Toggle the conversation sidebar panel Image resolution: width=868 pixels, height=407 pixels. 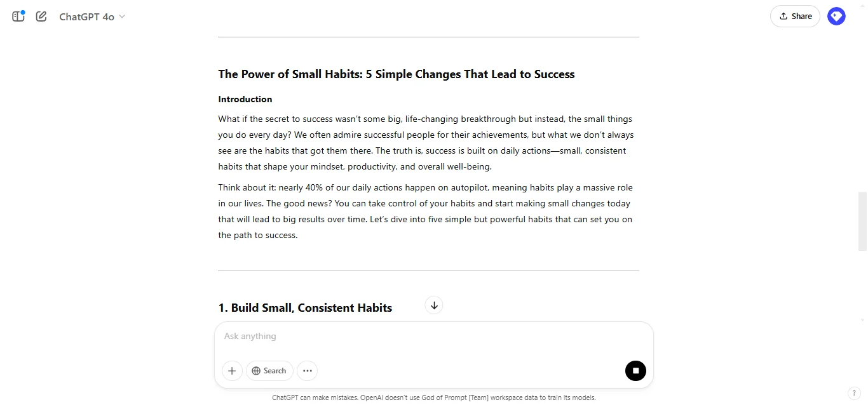click(x=18, y=16)
